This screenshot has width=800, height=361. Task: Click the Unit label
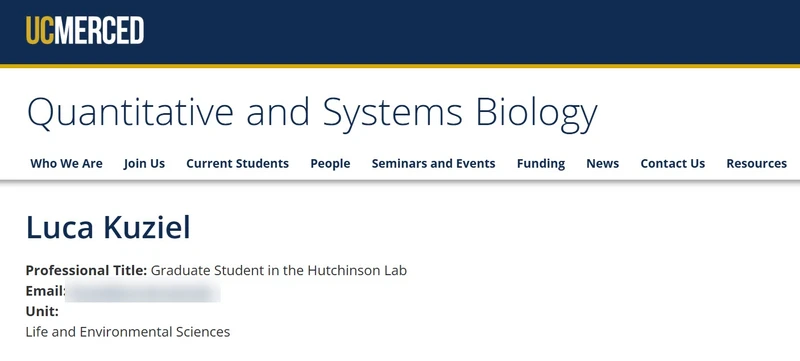42,311
